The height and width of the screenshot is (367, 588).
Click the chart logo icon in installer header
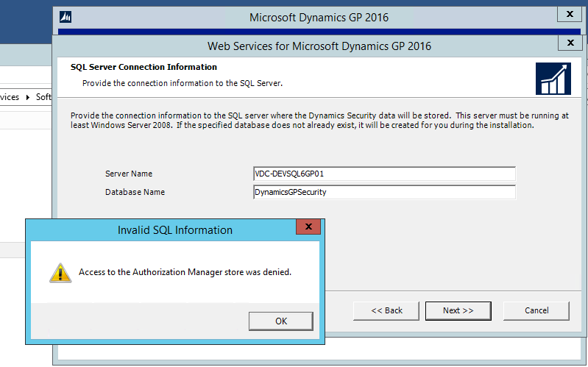pos(553,79)
